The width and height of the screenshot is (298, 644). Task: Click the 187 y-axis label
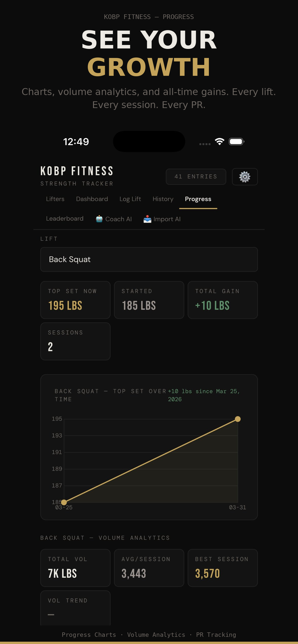click(x=57, y=485)
